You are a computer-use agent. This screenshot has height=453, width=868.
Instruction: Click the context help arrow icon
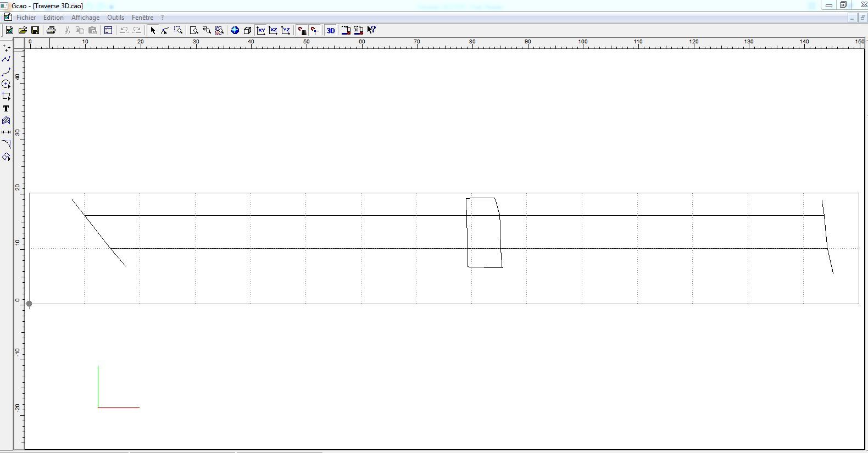click(371, 30)
